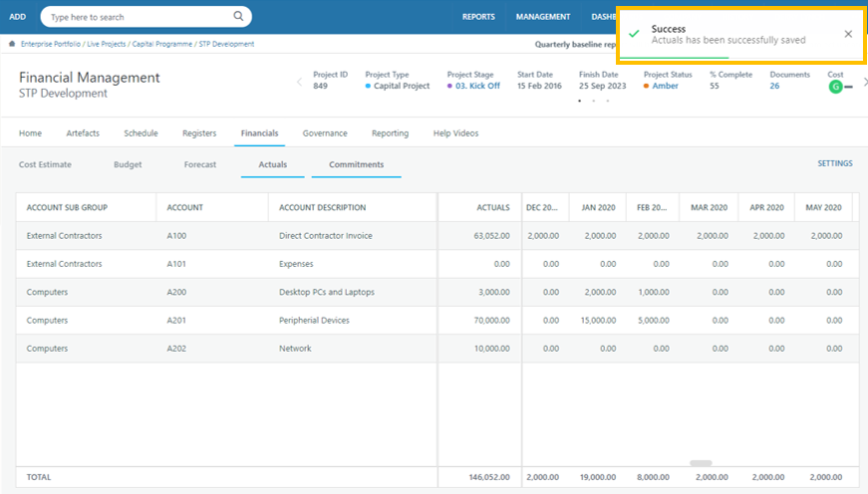Switch to the Governance tab
Image resolution: width=868 pixels, height=494 pixels.
(325, 132)
